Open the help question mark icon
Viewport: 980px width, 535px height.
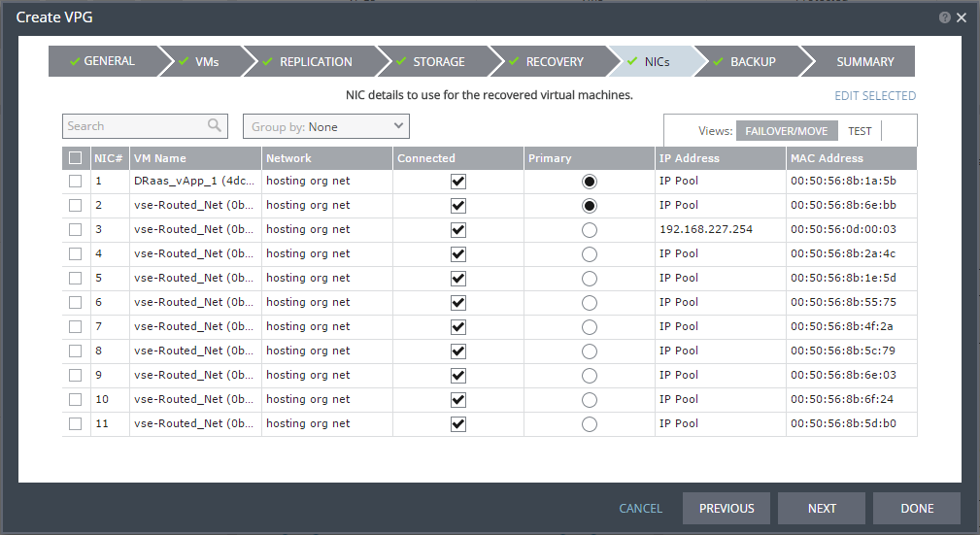point(944,17)
